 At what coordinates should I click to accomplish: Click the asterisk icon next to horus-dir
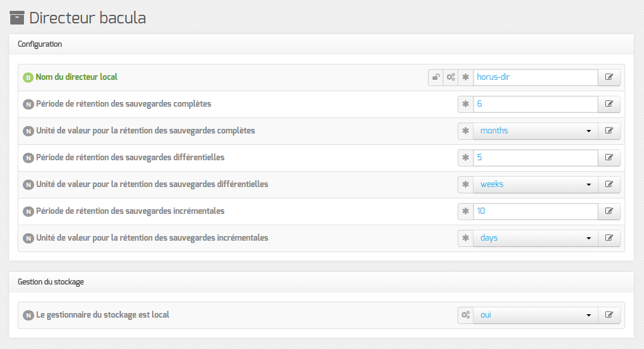pyautogui.click(x=466, y=77)
